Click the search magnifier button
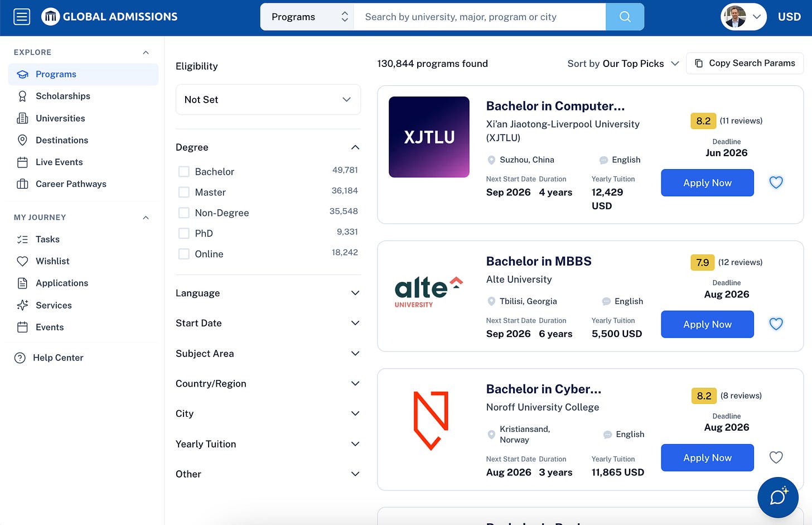 click(x=625, y=17)
